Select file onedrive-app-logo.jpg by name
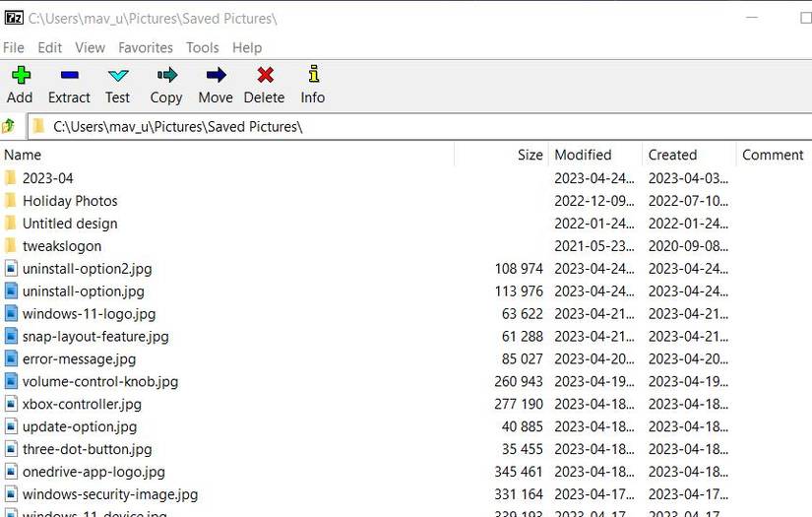This screenshot has width=812, height=517. click(x=94, y=472)
